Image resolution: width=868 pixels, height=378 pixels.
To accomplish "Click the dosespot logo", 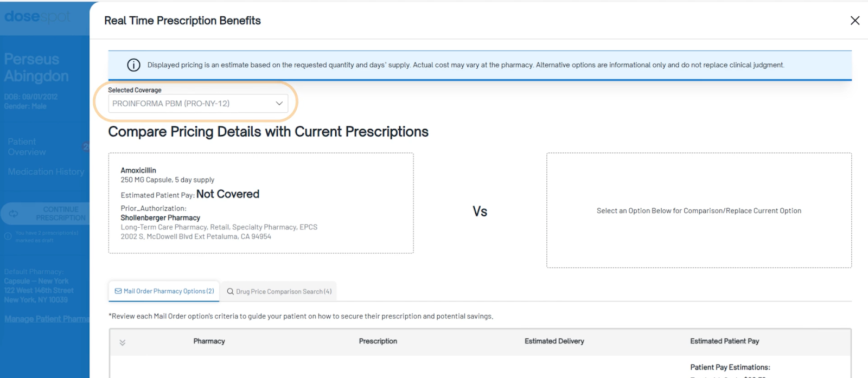I will [x=37, y=17].
